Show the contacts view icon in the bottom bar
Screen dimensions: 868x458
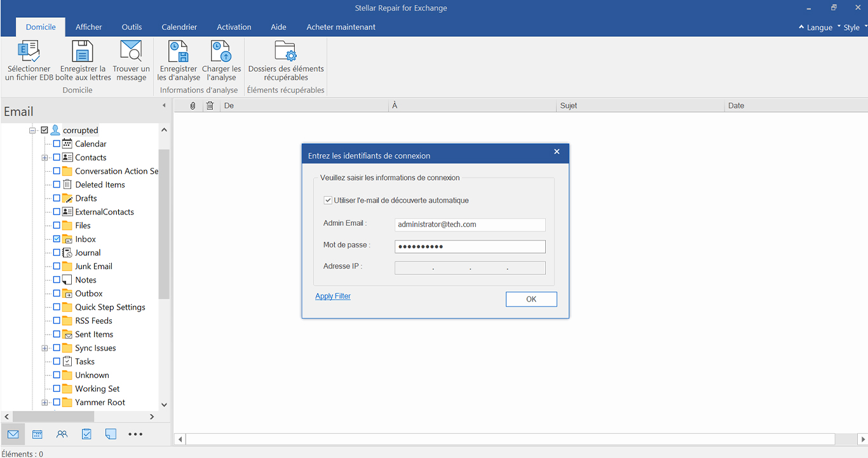tap(62, 434)
